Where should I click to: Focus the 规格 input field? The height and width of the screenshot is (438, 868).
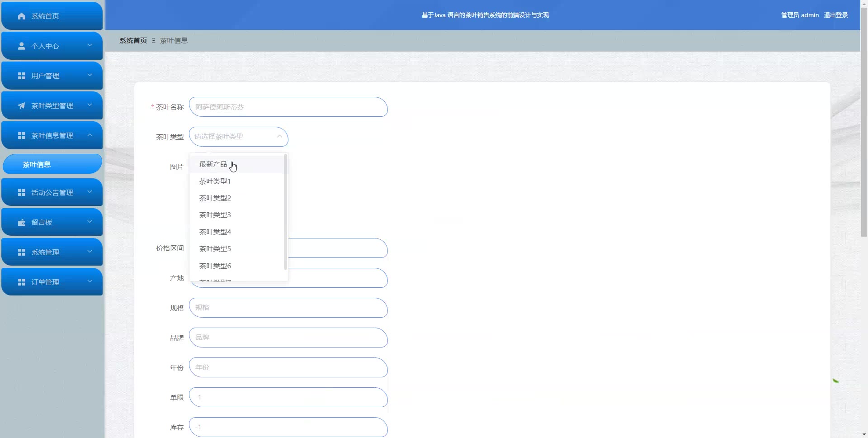pyautogui.click(x=288, y=308)
